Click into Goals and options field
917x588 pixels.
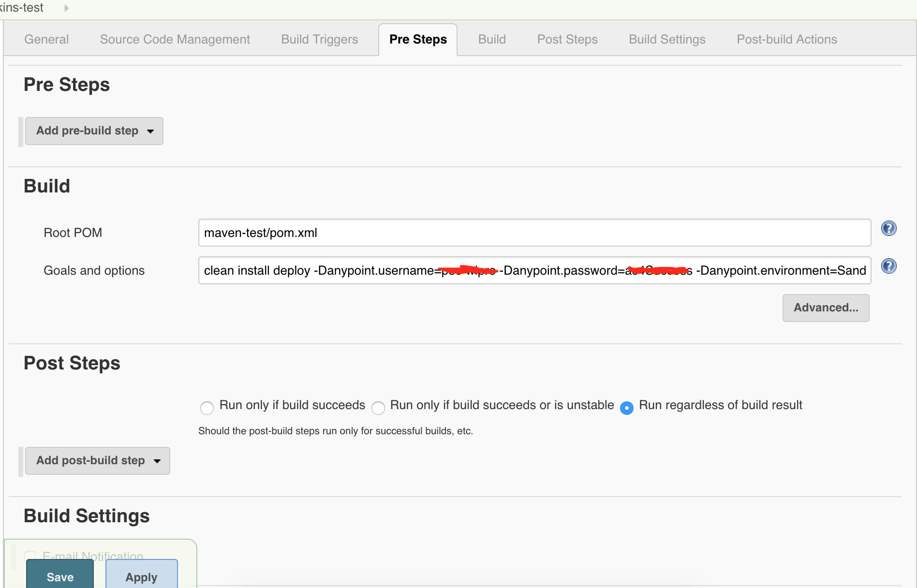coord(534,270)
